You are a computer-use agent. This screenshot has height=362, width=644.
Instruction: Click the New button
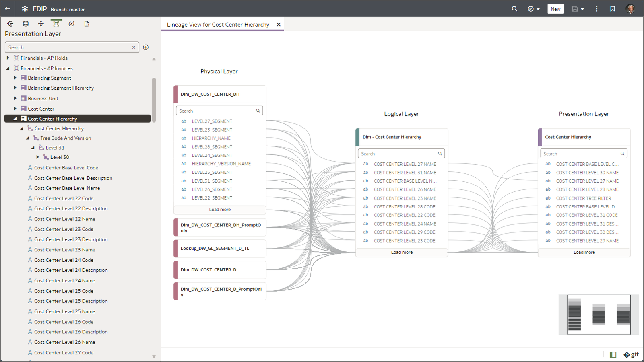(x=555, y=8)
